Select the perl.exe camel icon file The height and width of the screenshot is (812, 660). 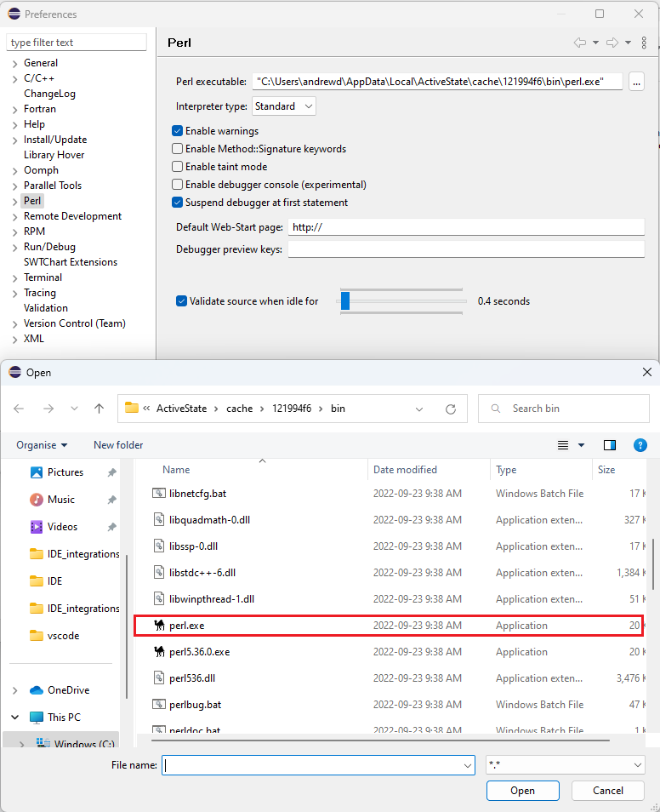click(x=159, y=626)
